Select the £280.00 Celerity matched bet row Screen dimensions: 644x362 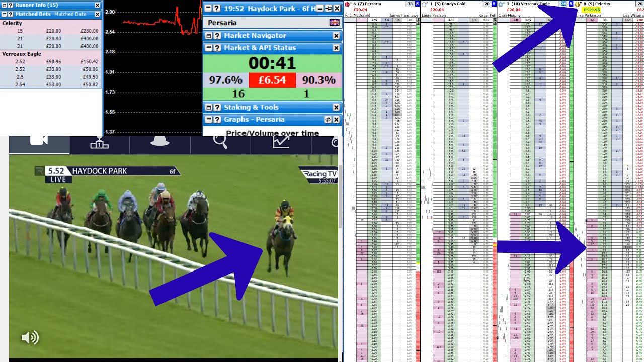[51, 31]
